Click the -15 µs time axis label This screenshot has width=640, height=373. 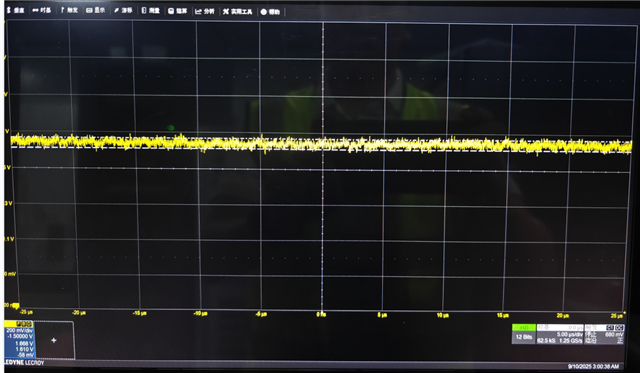(140, 313)
